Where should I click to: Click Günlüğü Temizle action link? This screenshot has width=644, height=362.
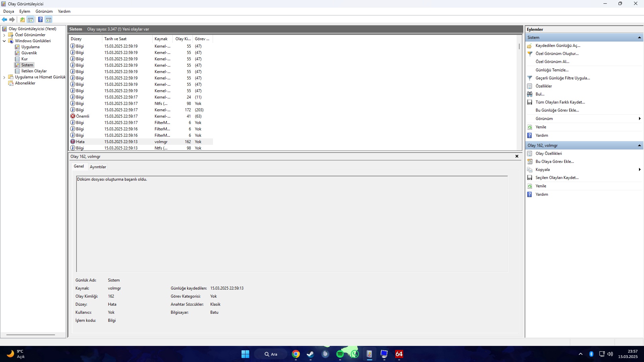552,70
